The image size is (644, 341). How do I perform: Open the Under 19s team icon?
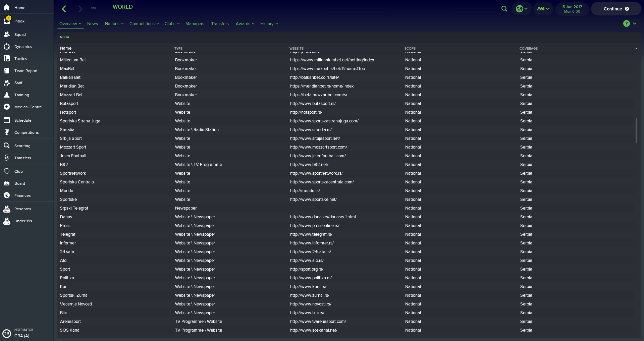(x=7, y=221)
